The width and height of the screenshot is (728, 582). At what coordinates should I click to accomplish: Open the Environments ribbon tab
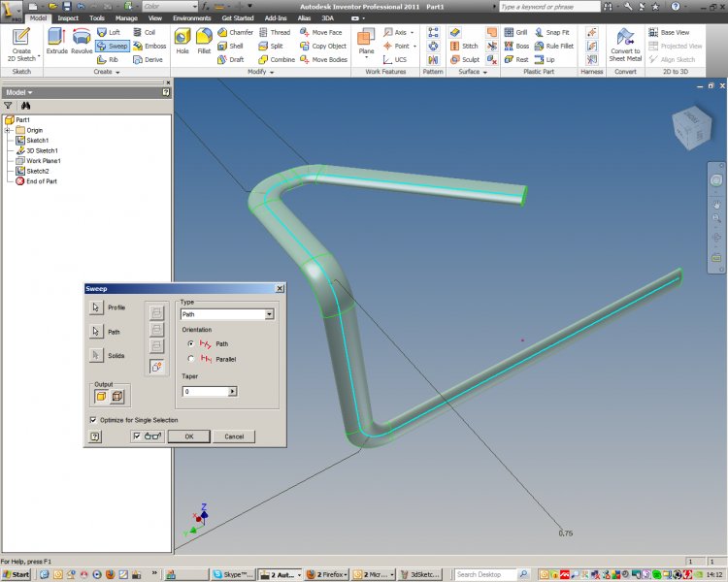(191, 17)
